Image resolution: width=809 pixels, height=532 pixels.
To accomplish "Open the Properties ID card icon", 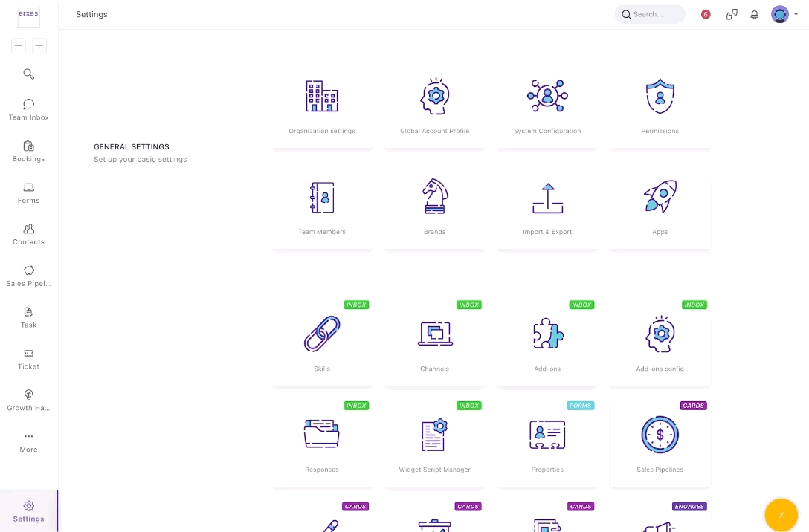I will click(547, 435).
